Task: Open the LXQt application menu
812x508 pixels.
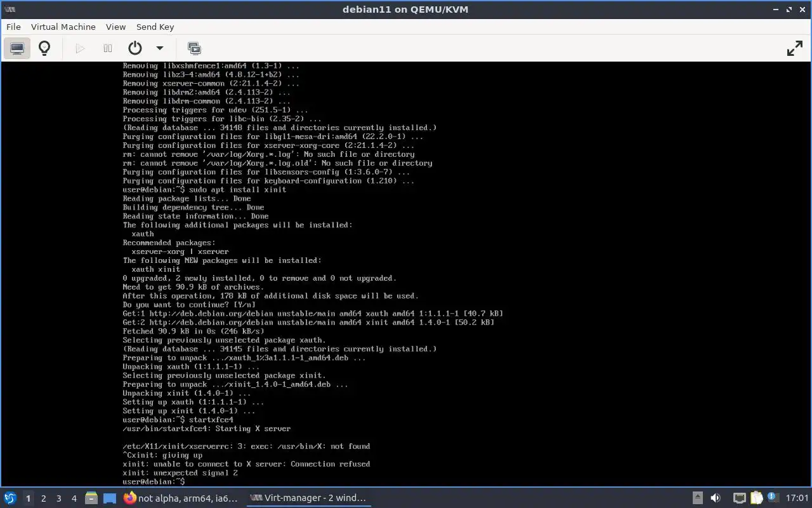Action: (x=10, y=498)
